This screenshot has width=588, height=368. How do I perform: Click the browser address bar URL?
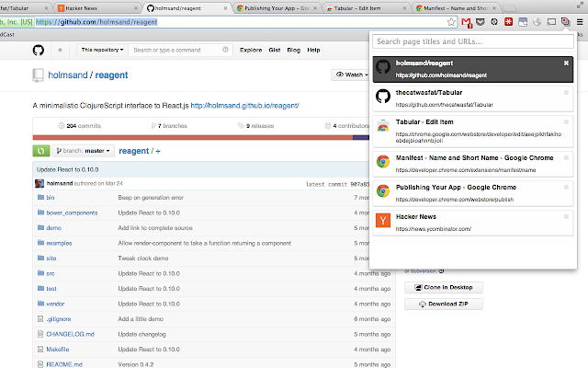[96, 22]
